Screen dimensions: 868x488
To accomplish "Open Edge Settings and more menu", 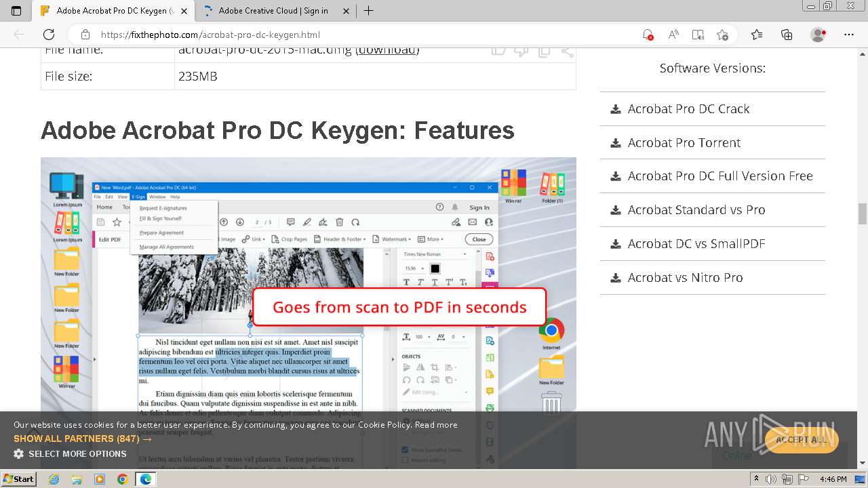I will 850,35.
